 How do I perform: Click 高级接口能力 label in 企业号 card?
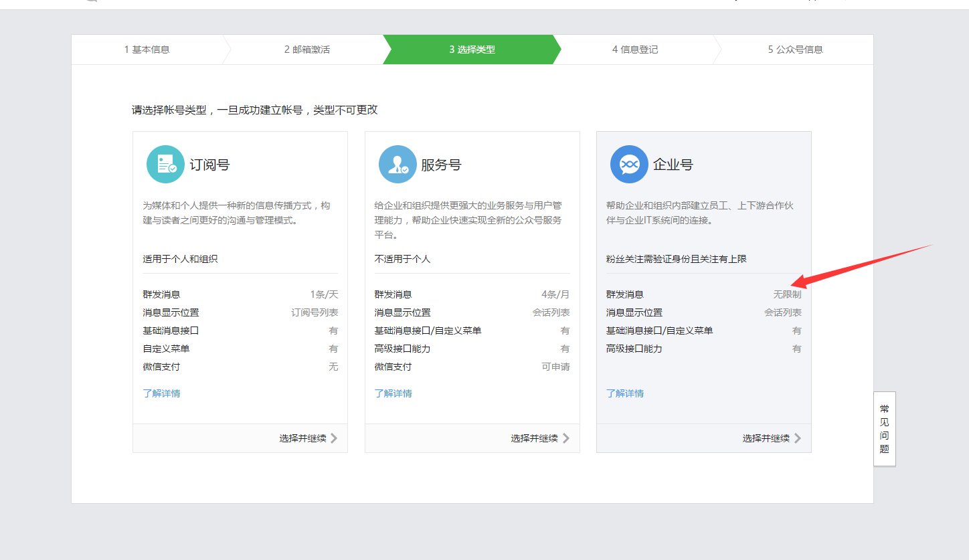coord(634,349)
